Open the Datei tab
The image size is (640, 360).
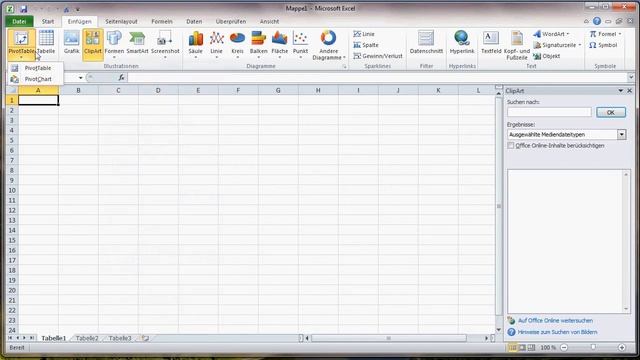pos(19,21)
